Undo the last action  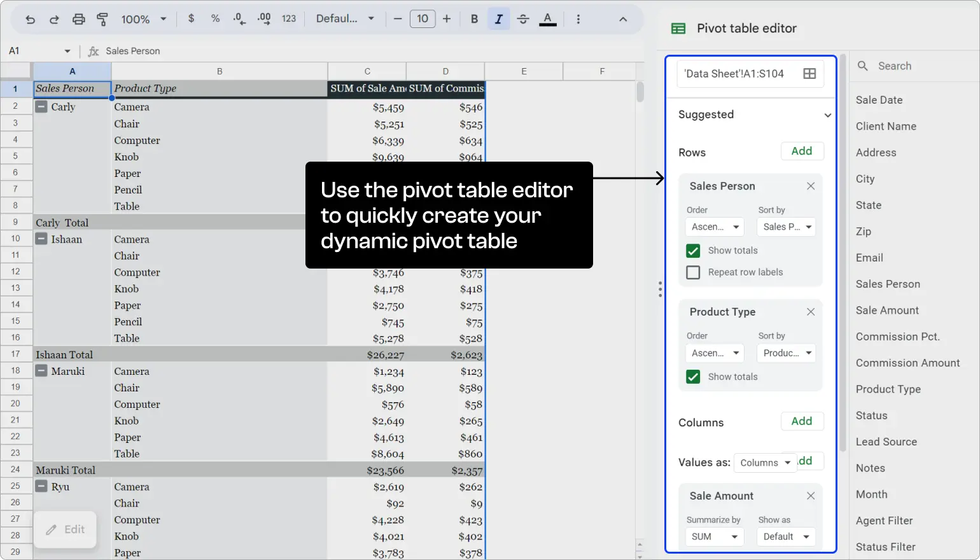(29, 18)
